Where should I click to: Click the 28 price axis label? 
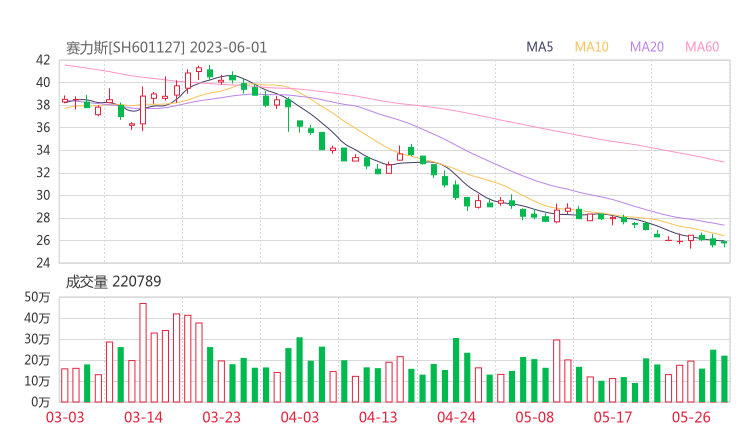click(x=43, y=218)
